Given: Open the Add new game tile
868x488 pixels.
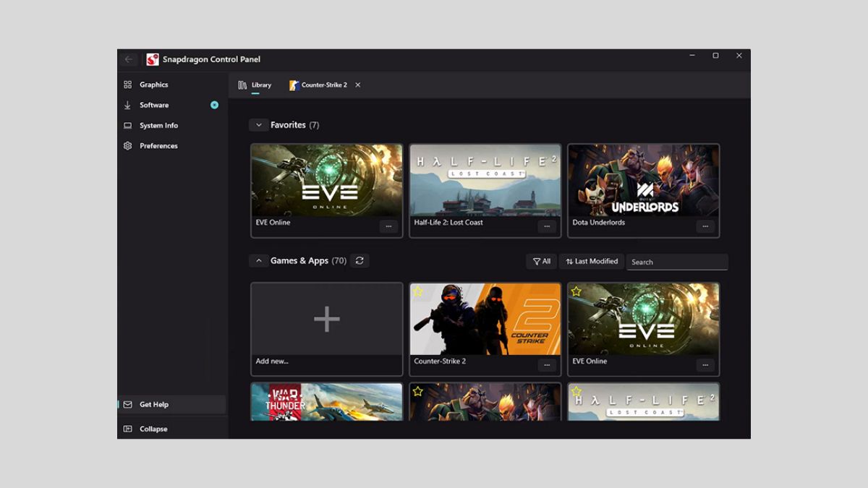Looking at the screenshot, I should click(326, 319).
